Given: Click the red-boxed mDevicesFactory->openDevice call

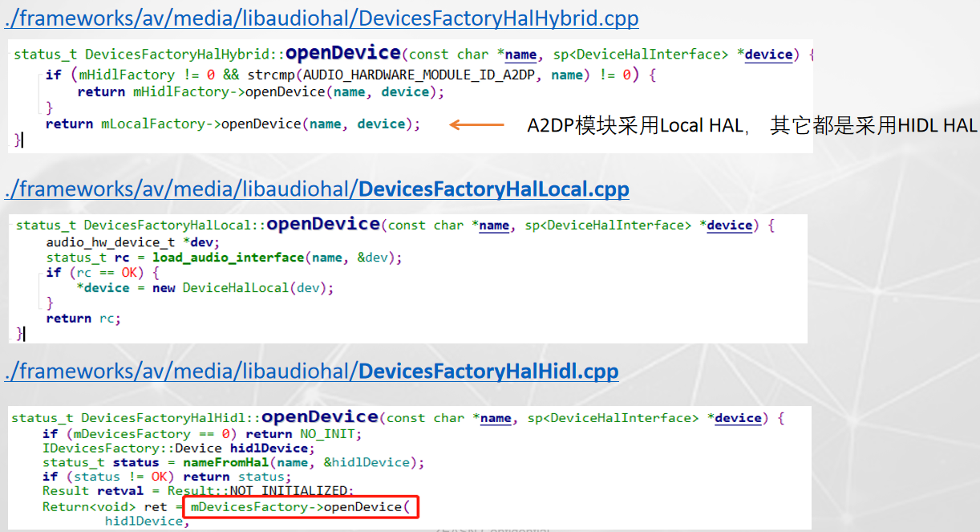Looking at the screenshot, I should tap(301, 507).
